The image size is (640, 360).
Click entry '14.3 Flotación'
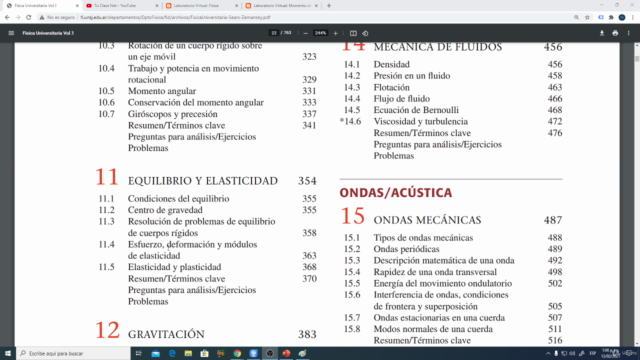377,87
